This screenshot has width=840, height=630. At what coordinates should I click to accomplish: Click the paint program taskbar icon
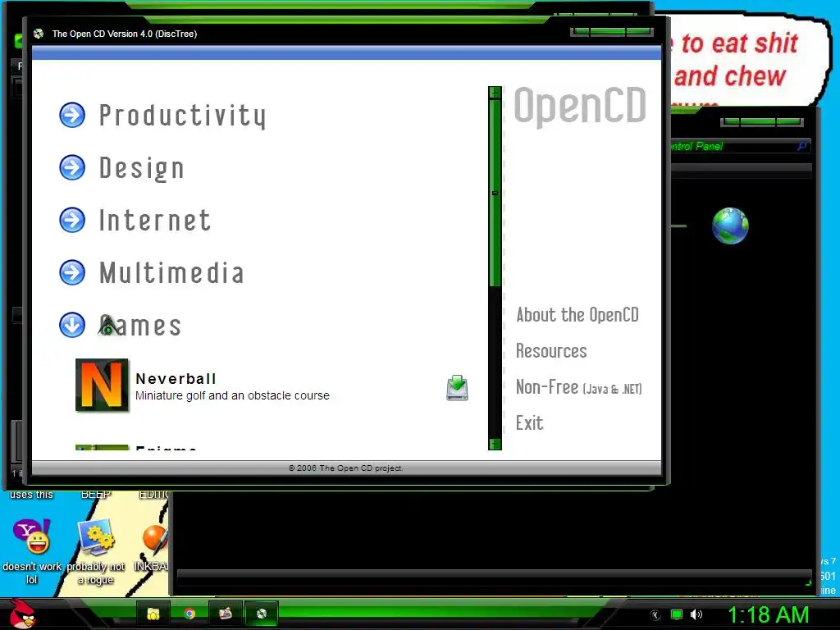coord(225,614)
